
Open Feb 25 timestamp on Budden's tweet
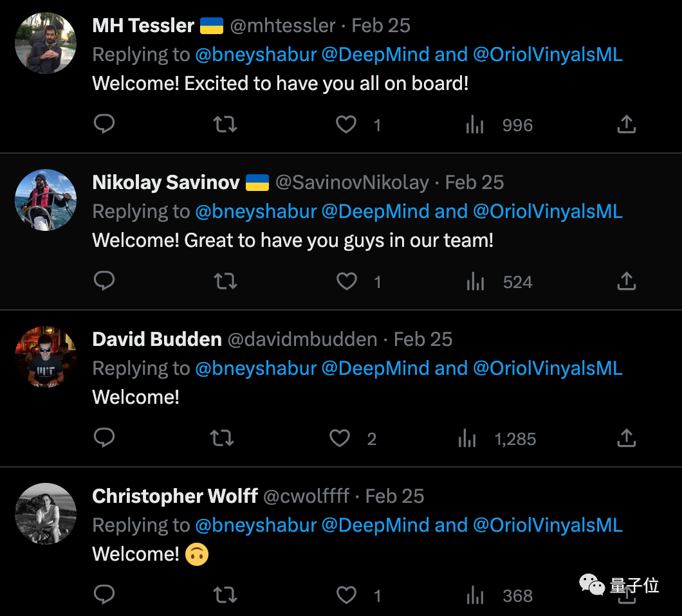point(423,340)
